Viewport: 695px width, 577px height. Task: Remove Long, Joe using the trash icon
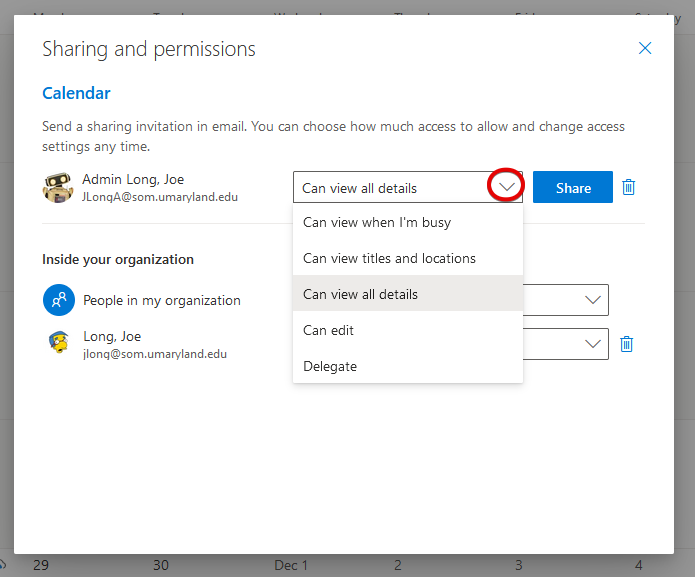click(x=627, y=344)
